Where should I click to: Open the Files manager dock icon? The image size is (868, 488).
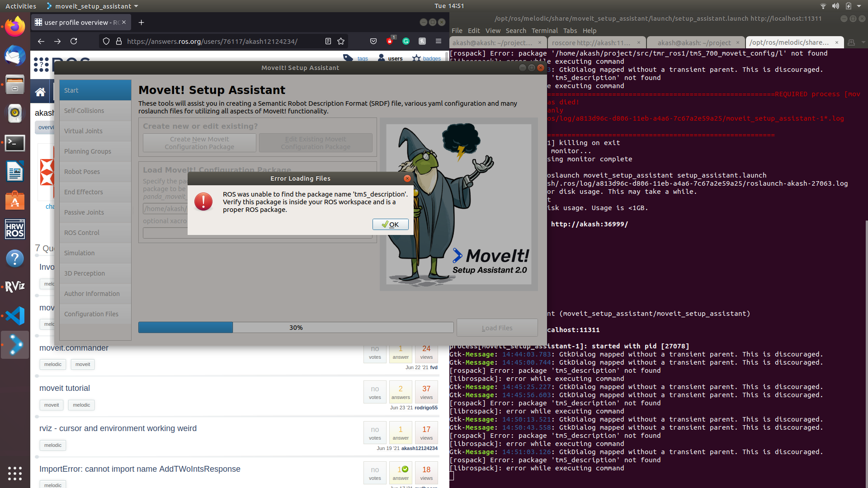click(x=15, y=84)
